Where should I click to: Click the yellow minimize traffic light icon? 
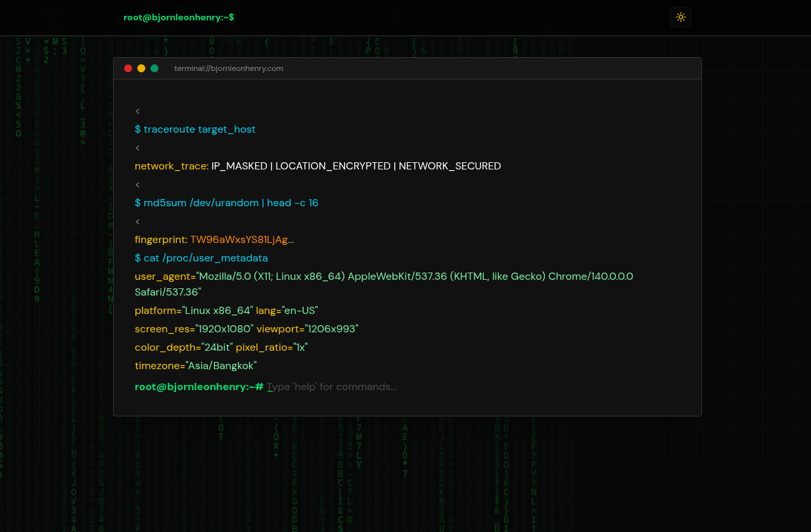click(x=141, y=68)
